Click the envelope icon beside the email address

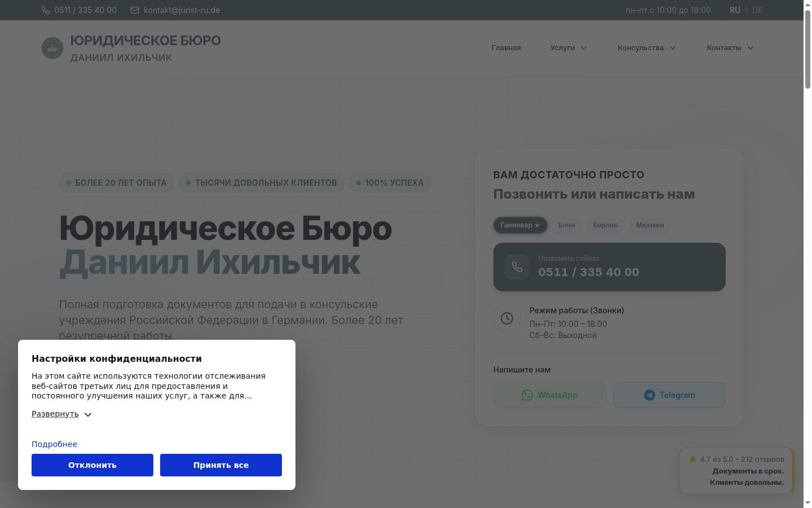coord(135,10)
